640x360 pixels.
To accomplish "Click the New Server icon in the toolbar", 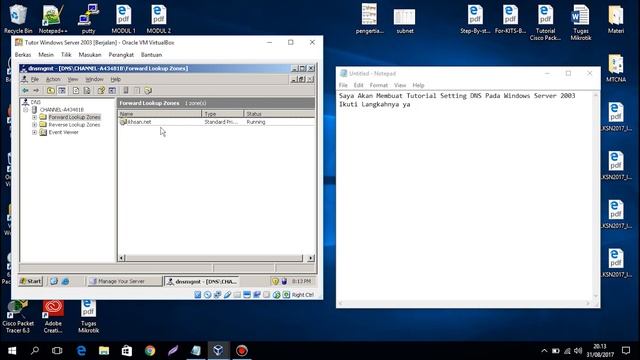I will (x=126, y=90).
